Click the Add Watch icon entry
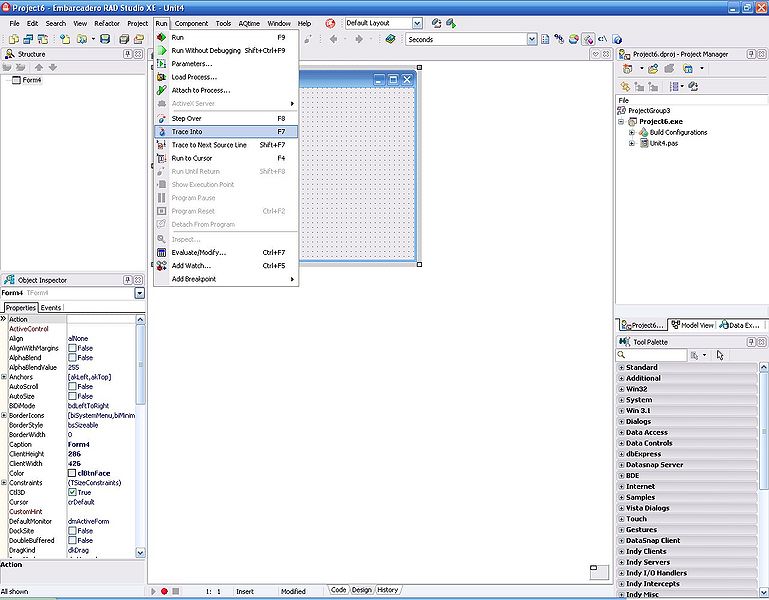 coord(162,266)
